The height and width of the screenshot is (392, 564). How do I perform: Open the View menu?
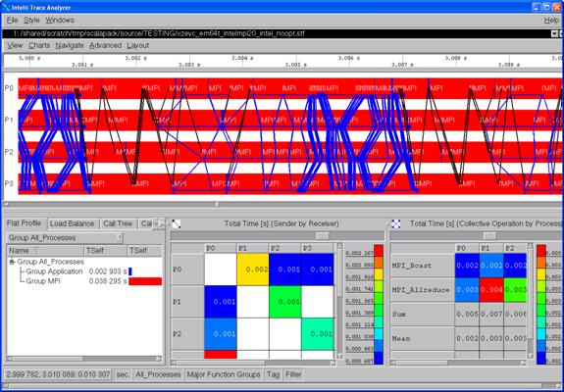[x=15, y=46]
